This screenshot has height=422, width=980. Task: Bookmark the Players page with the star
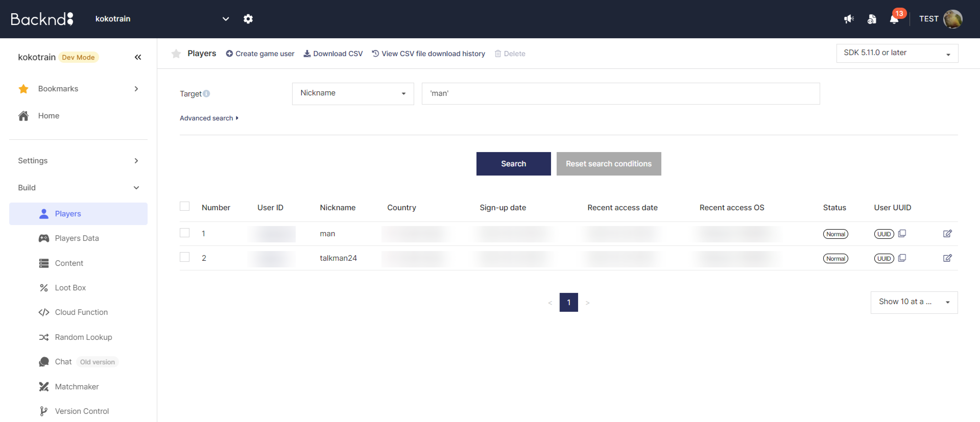point(176,54)
